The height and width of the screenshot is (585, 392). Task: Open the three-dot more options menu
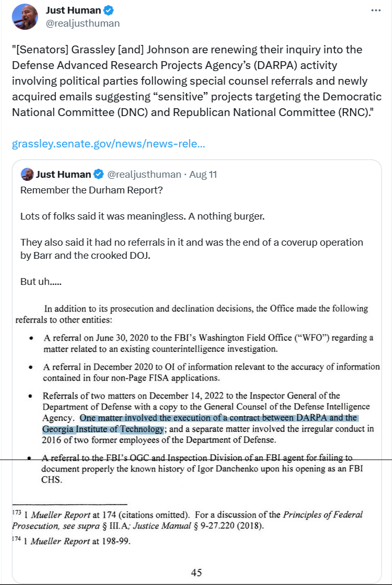(376, 10)
